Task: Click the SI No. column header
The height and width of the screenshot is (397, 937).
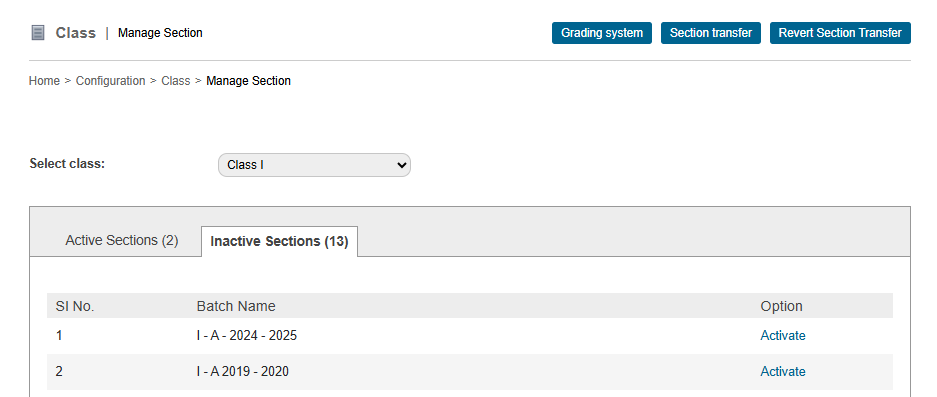Action: coord(75,307)
